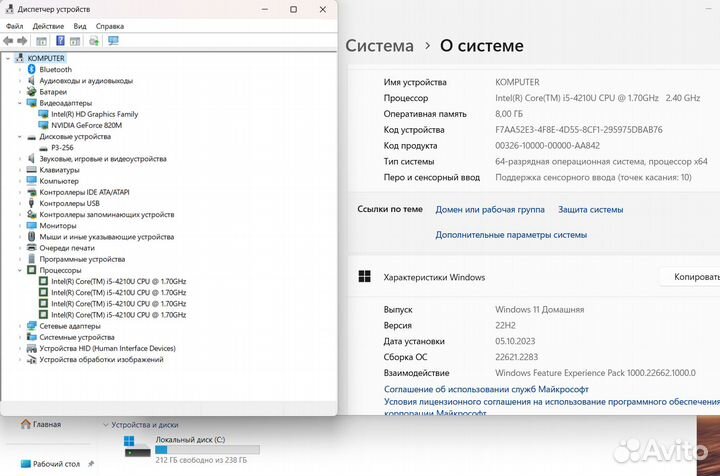720x476 pixels.
Task: Click the Копировать button for Windows specs
Action: click(x=691, y=277)
